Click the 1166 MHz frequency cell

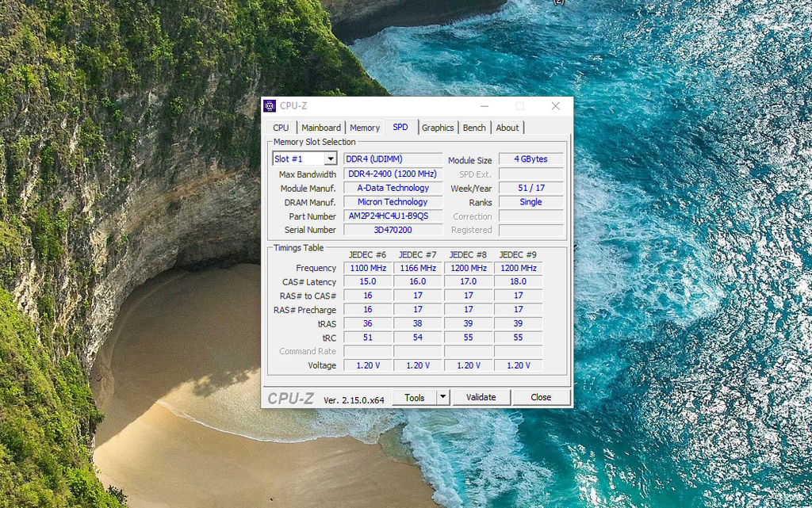(x=418, y=268)
